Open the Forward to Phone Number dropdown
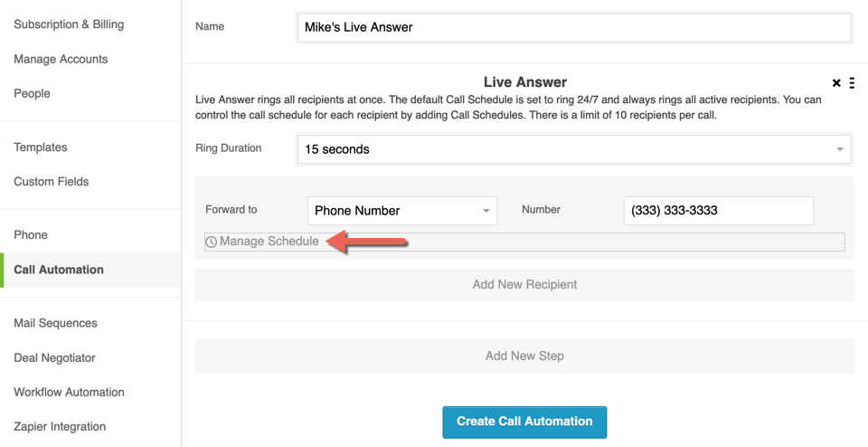868x447 pixels. tap(402, 211)
